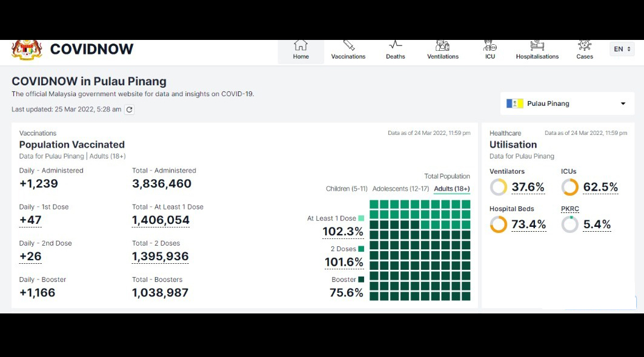
Task: Click the Total - Boosters label
Action: point(158,280)
